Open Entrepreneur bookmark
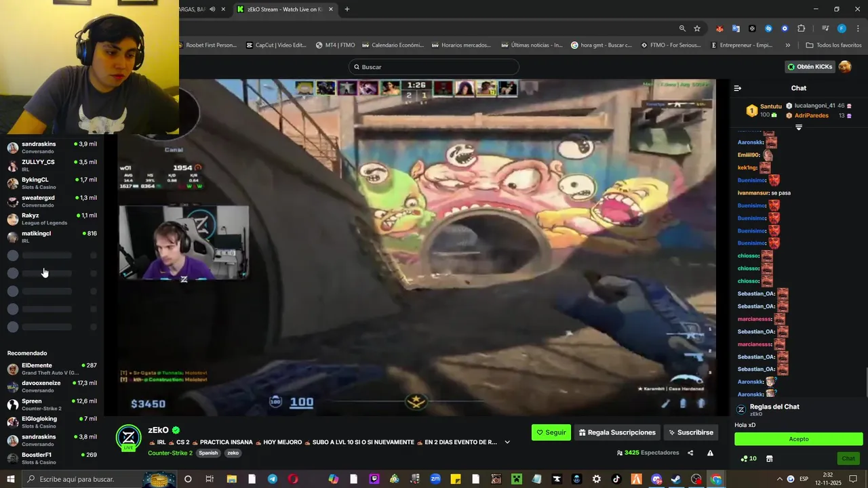Image resolution: width=868 pixels, height=488 pixels. 741,45
